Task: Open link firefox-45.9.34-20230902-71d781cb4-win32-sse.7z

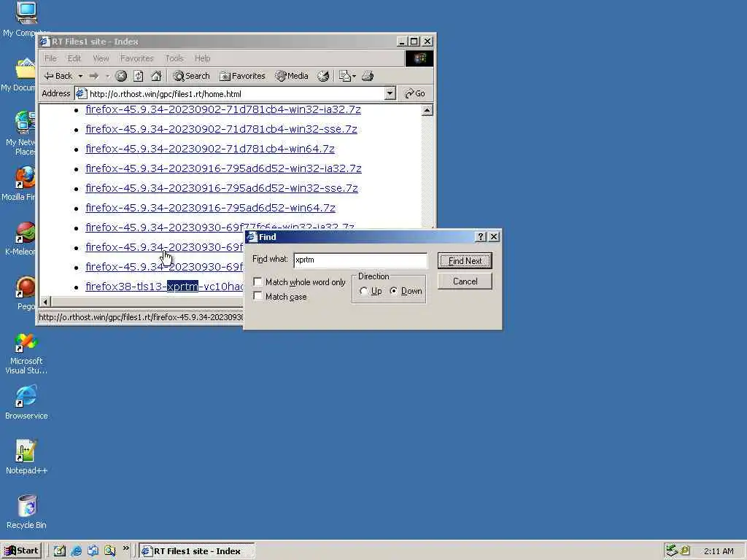Action: (221, 129)
